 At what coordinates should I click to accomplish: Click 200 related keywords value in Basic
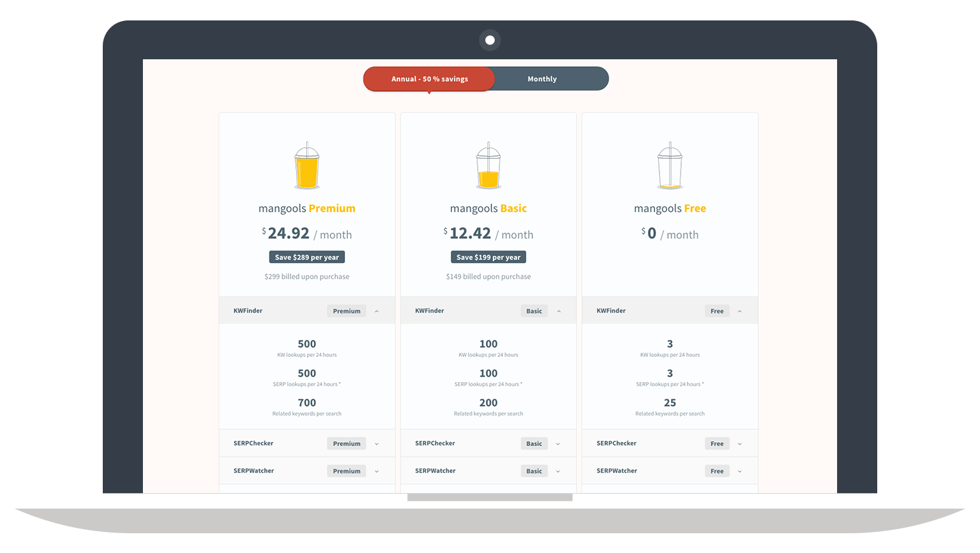(488, 402)
